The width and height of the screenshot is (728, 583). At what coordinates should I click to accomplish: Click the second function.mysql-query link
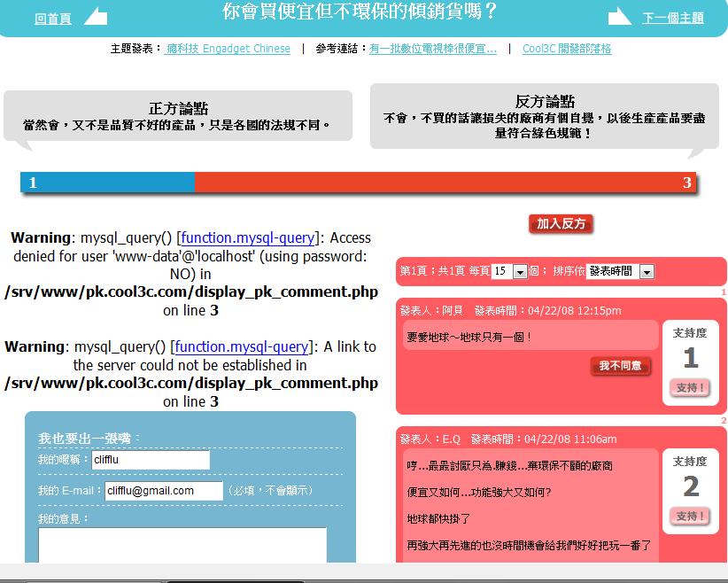[242, 347]
